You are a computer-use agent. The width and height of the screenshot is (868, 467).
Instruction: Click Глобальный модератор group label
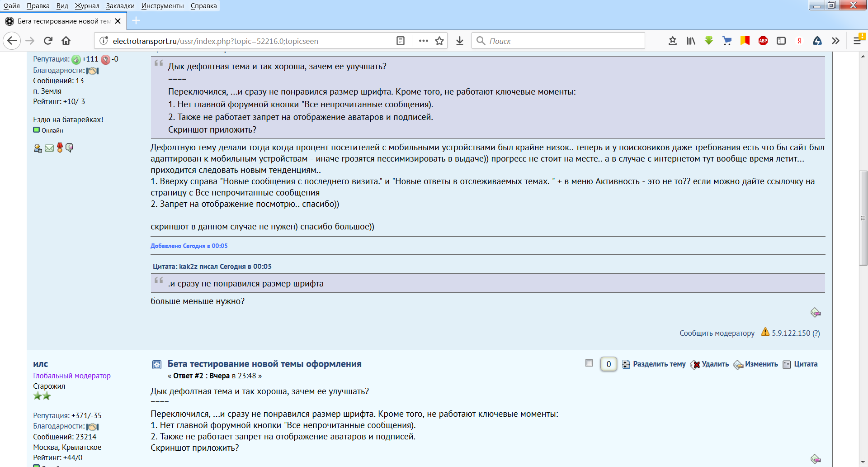coord(71,376)
